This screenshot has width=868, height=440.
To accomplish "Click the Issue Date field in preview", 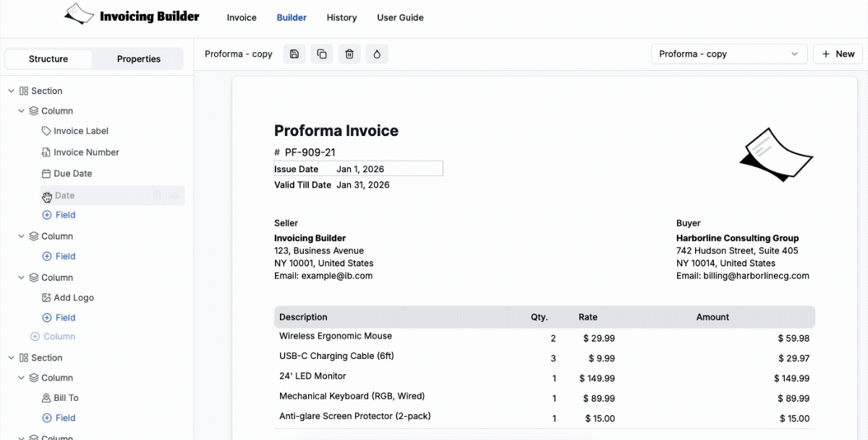I will pyautogui.click(x=358, y=169).
